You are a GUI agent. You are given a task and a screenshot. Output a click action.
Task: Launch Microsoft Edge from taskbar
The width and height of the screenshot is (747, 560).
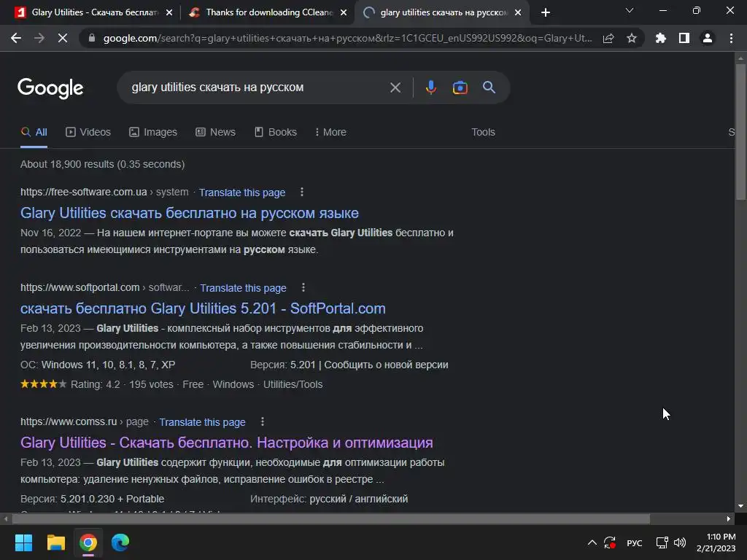tap(120, 542)
